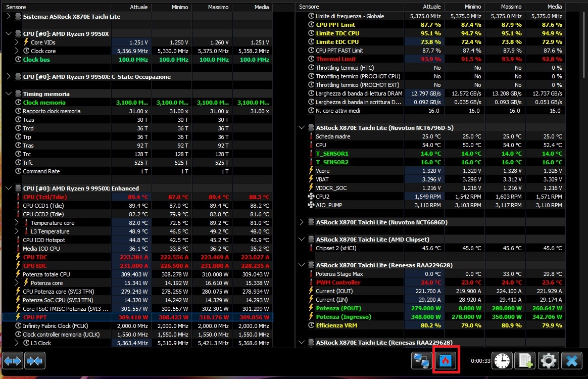Select the Chipset 2 (xHCI) row
Viewport: 588px width, 379px height.
click(430, 248)
